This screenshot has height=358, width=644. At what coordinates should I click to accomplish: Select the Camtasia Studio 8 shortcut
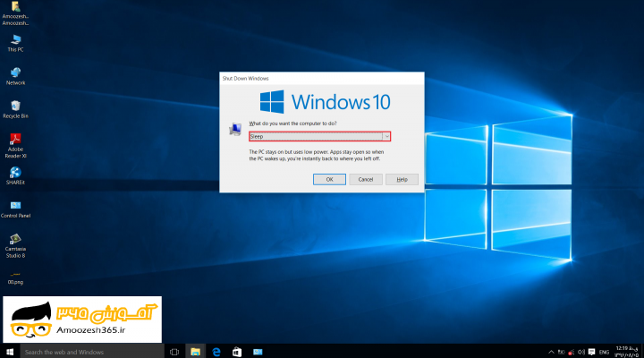15,245
